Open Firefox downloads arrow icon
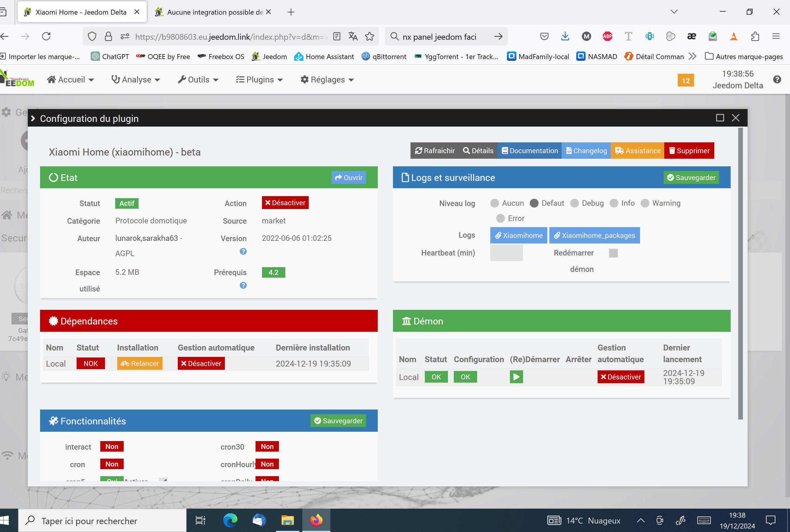Image resolution: width=790 pixels, height=532 pixels. pyautogui.click(x=565, y=36)
